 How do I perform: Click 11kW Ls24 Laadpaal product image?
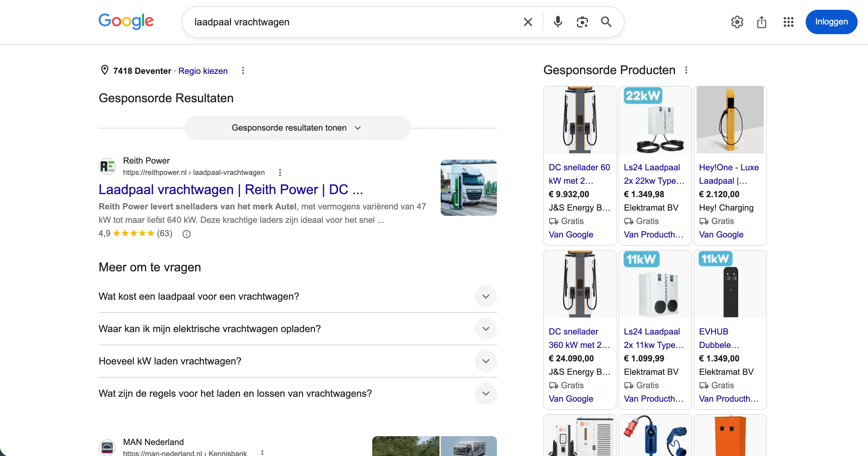[655, 284]
